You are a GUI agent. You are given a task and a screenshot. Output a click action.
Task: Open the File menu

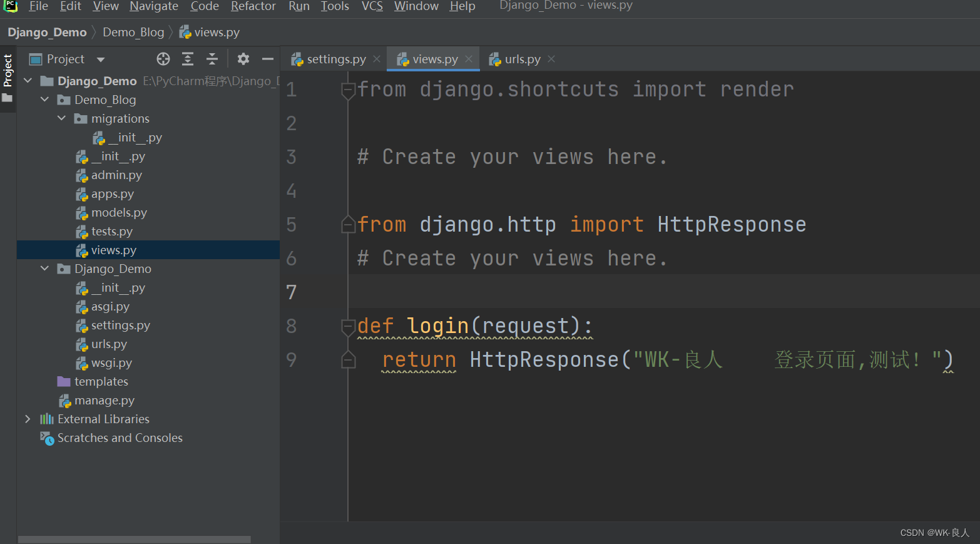[39, 6]
